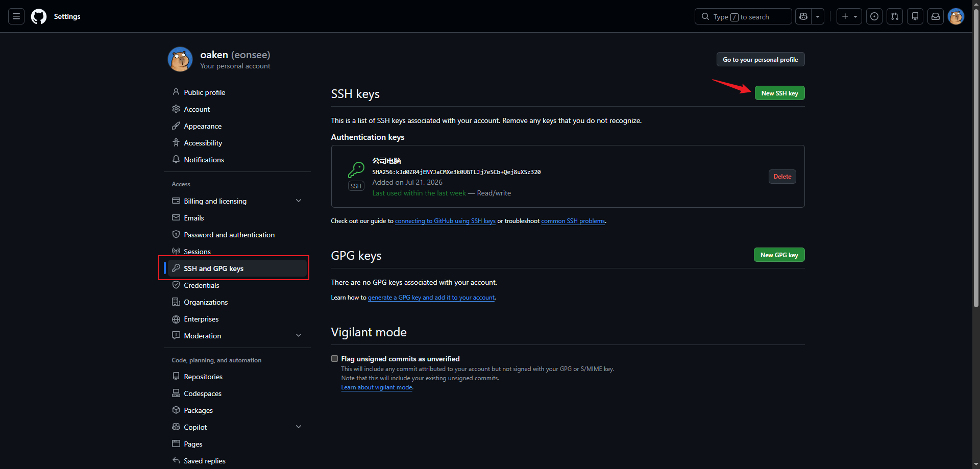
Task: Open common SSH problems link
Action: [573, 221]
